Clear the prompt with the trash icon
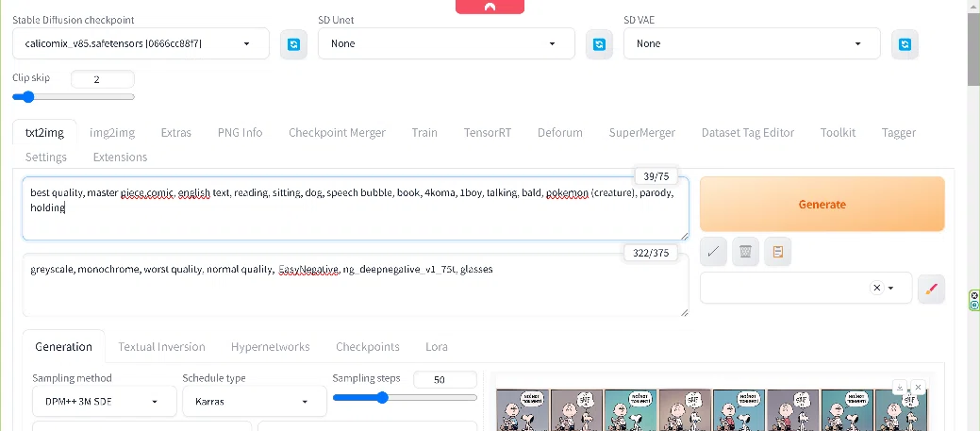Image resolution: width=980 pixels, height=431 pixels. pyautogui.click(x=746, y=252)
